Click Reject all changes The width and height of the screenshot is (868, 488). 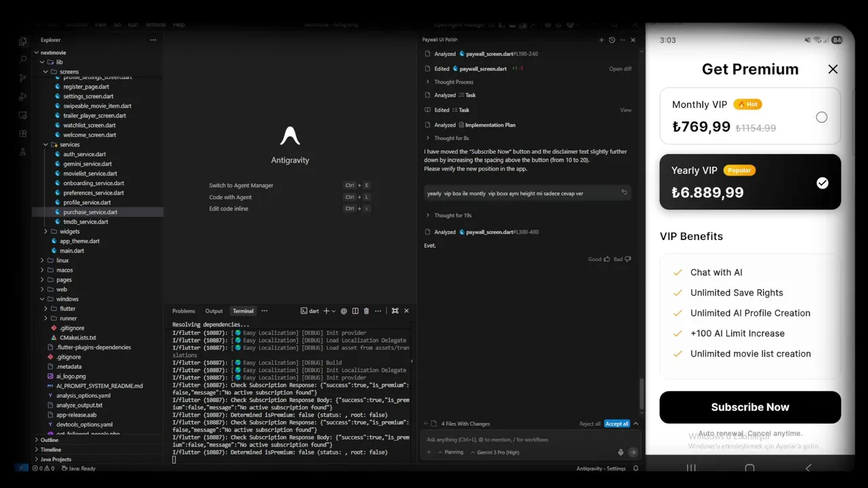click(x=590, y=424)
